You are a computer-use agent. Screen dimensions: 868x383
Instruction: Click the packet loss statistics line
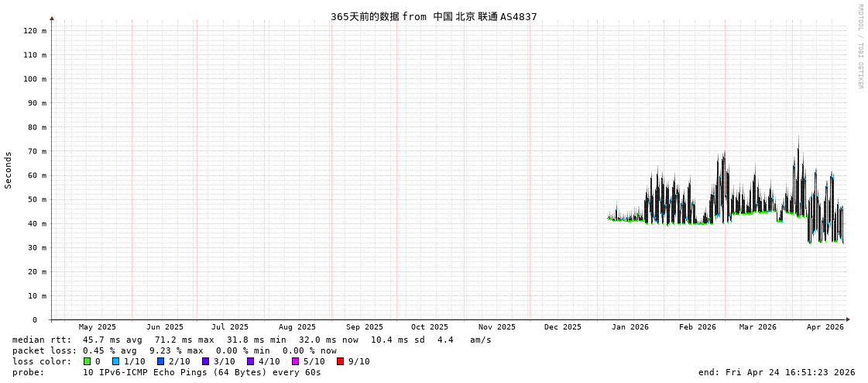pos(174,350)
